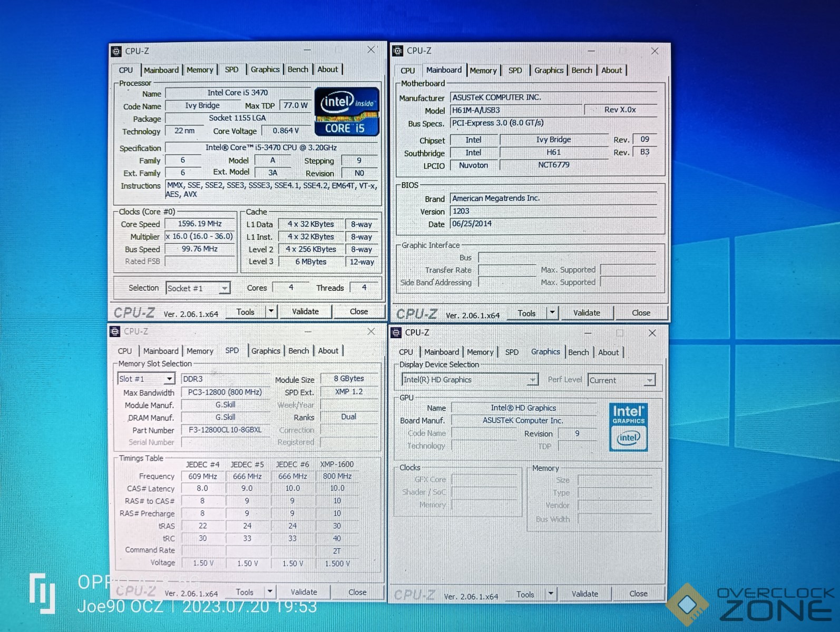Click the Max TDP value 77.0 W
Image resolution: width=840 pixels, height=632 pixels.
click(295, 105)
